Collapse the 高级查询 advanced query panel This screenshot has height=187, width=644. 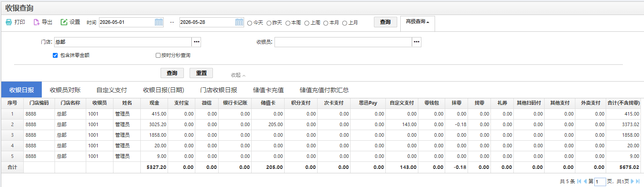tap(417, 21)
